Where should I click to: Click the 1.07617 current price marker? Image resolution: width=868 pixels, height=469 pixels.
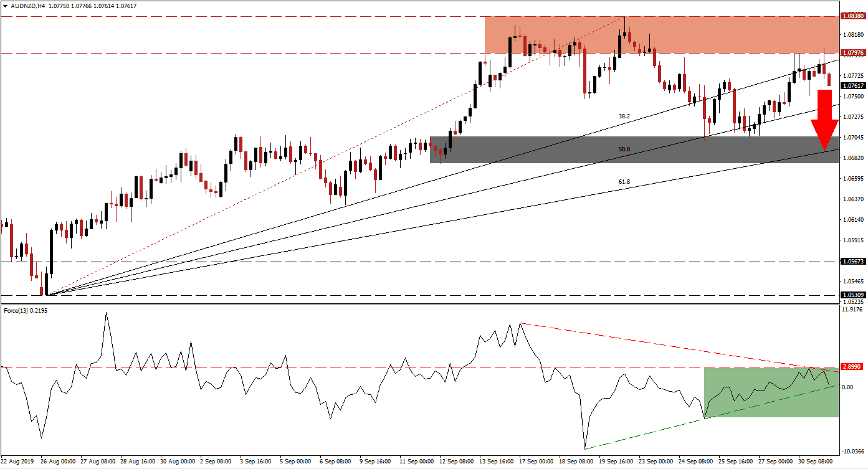(852, 85)
